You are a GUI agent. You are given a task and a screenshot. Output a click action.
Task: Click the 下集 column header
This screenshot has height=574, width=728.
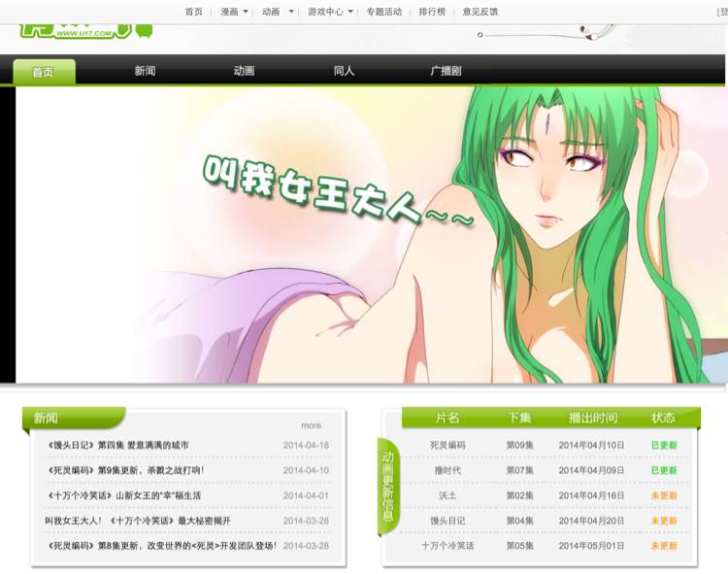point(519,418)
